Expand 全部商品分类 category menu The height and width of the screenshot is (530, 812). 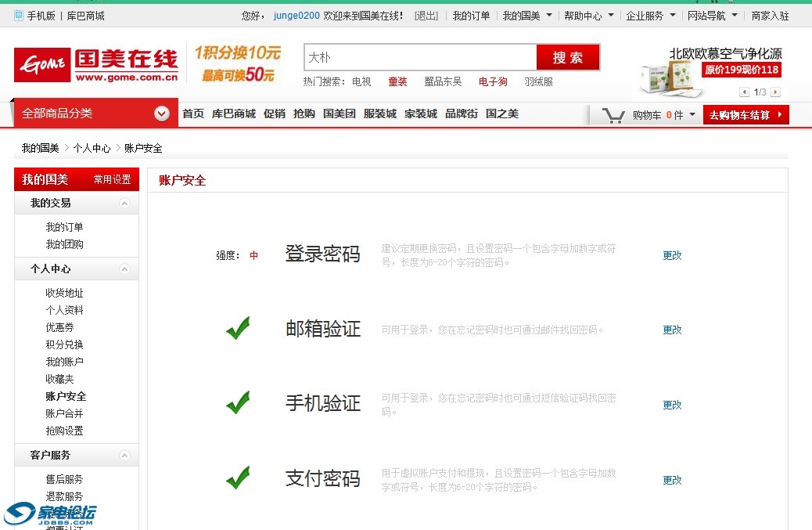tap(162, 114)
